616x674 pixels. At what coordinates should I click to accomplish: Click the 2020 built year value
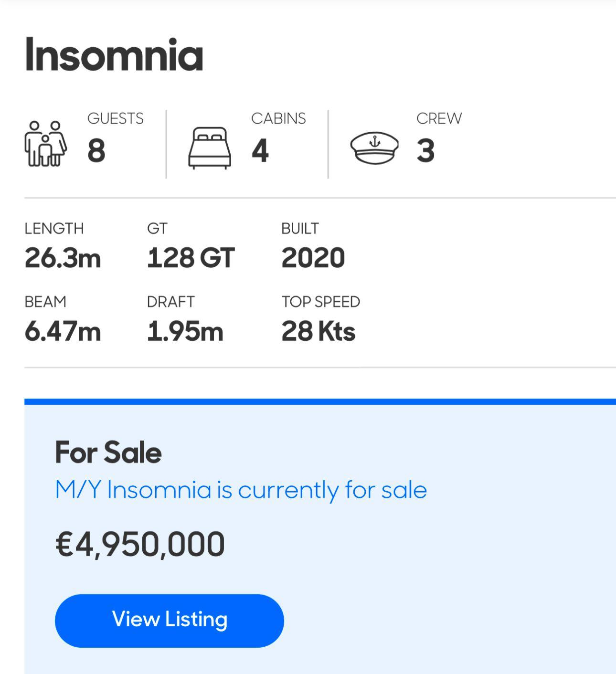click(313, 258)
